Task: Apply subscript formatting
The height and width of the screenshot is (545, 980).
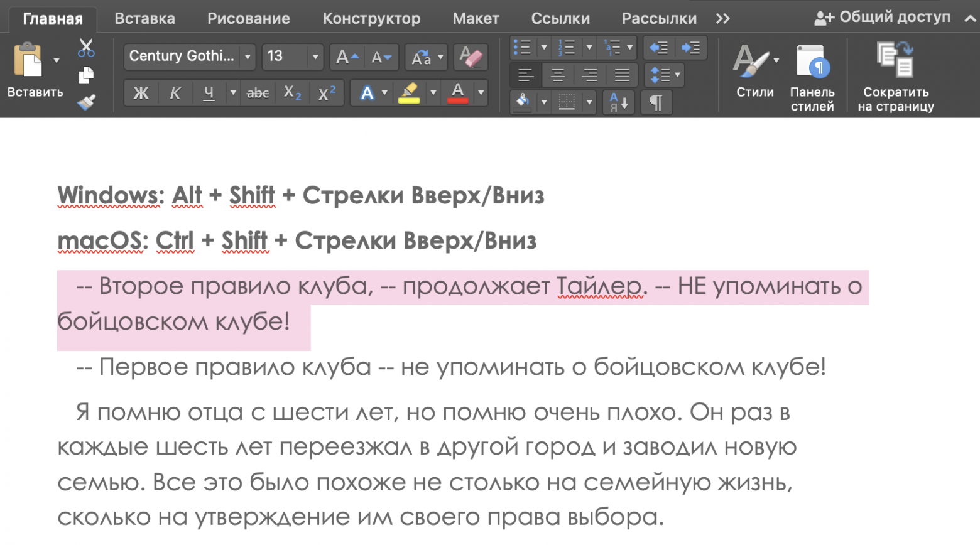Action: [x=291, y=93]
